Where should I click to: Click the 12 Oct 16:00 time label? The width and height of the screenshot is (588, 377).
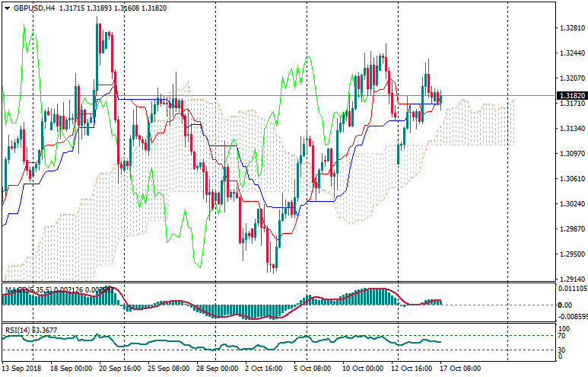click(x=412, y=369)
